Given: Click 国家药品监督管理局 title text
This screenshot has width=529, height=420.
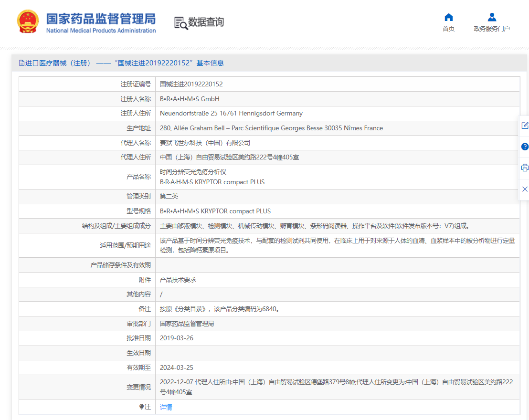Looking at the screenshot, I should (x=101, y=19).
